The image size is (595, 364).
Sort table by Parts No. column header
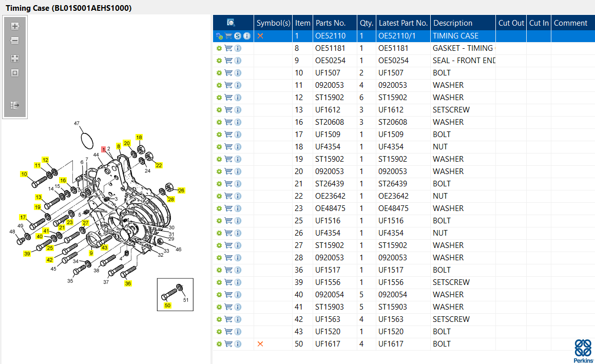tap(330, 23)
